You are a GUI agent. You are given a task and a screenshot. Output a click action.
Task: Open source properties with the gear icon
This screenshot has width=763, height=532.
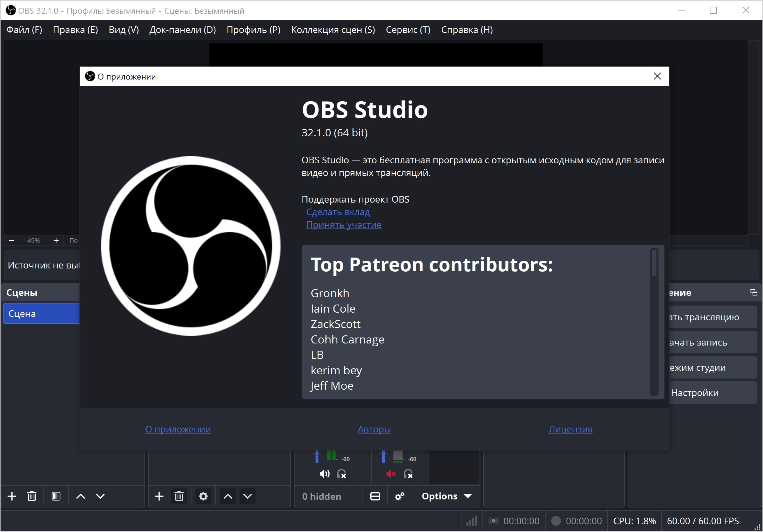coord(203,496)
